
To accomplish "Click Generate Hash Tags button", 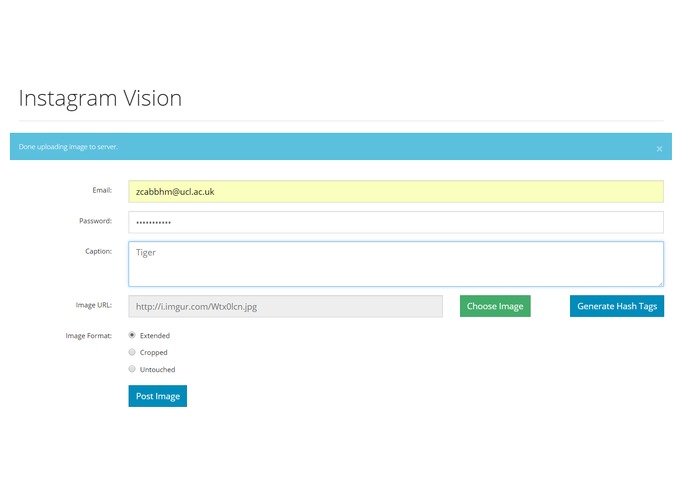I will coord(617,306).
